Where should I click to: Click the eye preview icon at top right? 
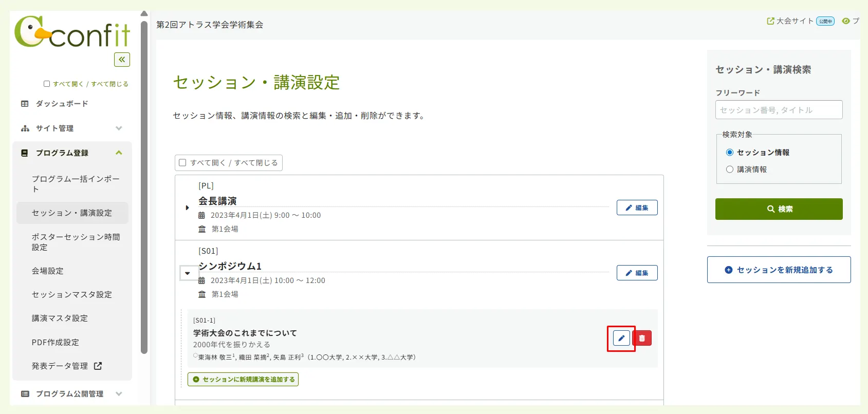(x=845, y=21)
